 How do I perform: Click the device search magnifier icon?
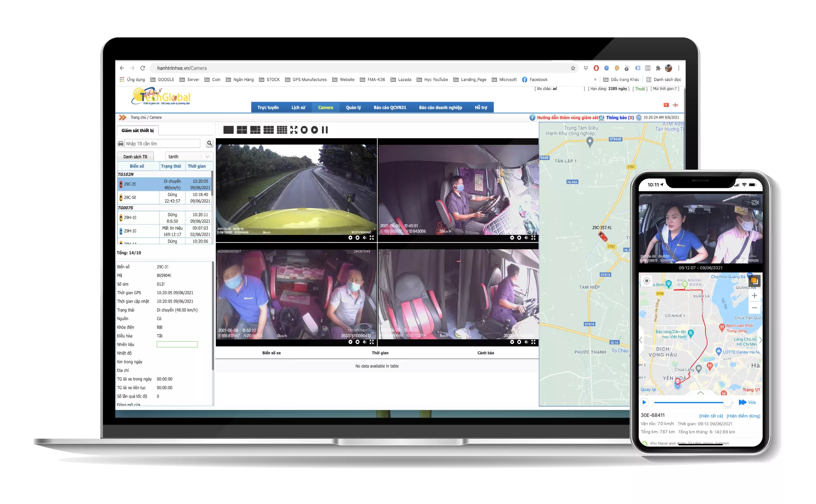[x=209, y=144]
